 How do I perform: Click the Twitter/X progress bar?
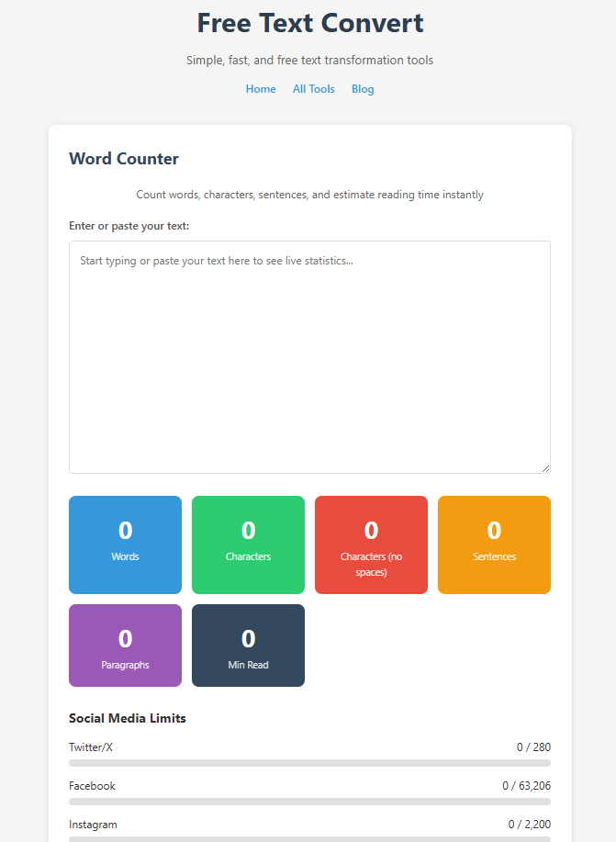pyautogui.click(x=310, y=763)
